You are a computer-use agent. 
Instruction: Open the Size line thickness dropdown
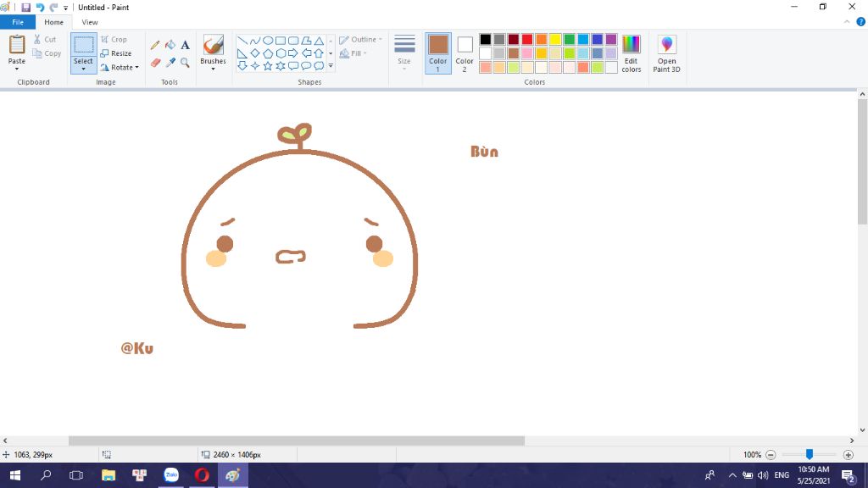tap(404, 53)
